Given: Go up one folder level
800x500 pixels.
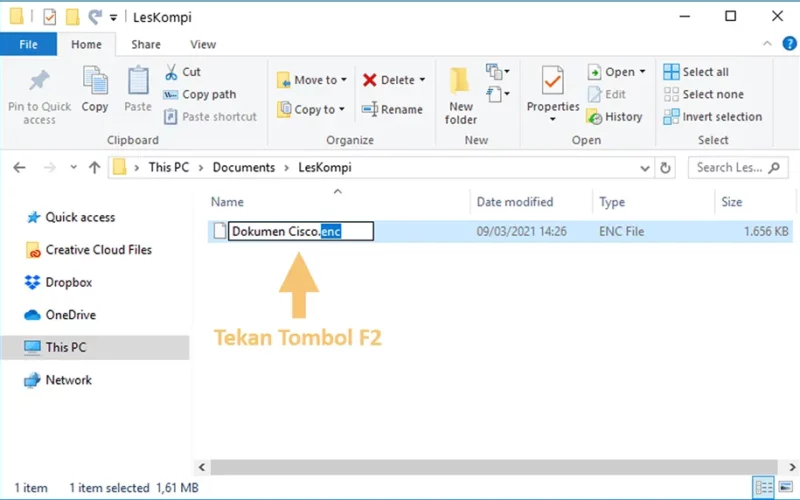Looking at the screenshot, I should [94, 167].
